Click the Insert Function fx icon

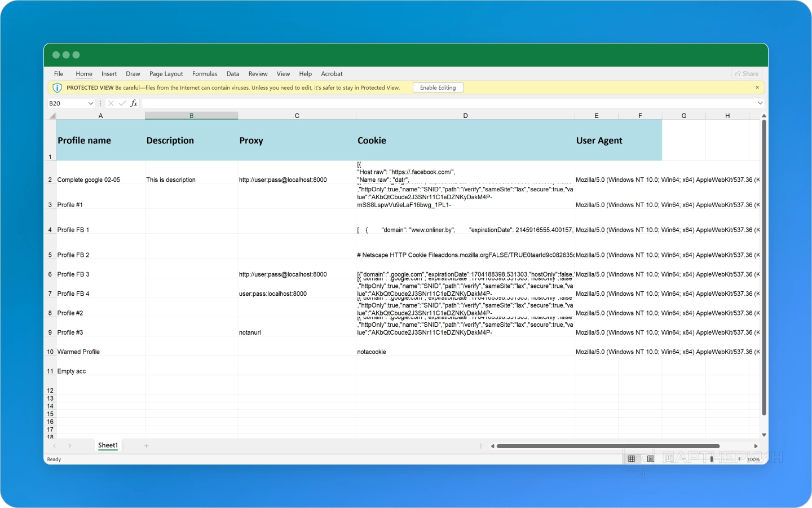coord(134,103)
